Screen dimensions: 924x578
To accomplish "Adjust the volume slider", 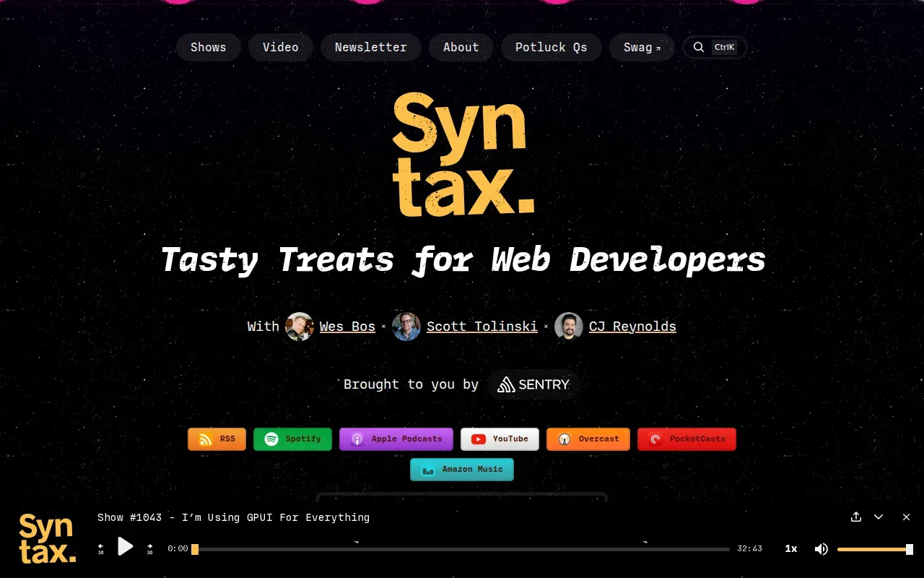I will 875,549.
